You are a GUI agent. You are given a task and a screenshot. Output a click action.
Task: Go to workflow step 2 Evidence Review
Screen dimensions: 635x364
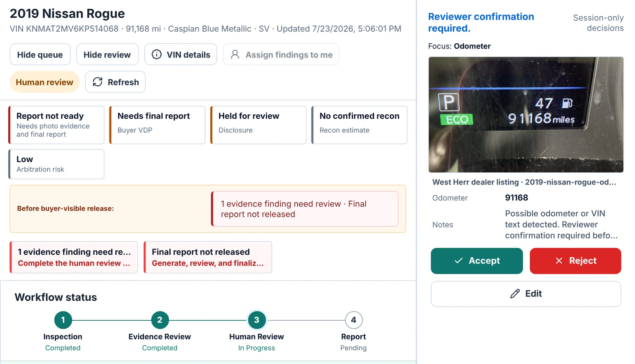click(160, 320)
